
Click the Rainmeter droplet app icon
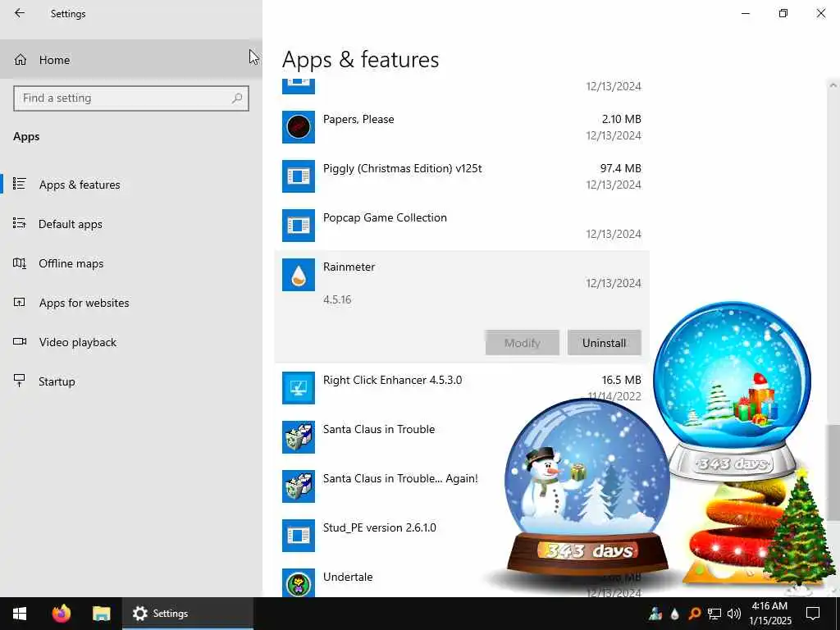tap(299, 275)
